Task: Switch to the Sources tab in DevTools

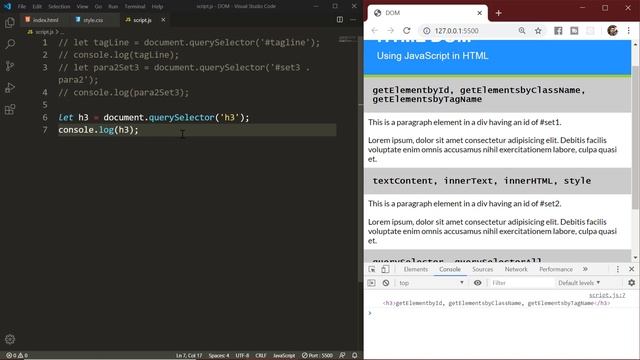Action: 482,269
